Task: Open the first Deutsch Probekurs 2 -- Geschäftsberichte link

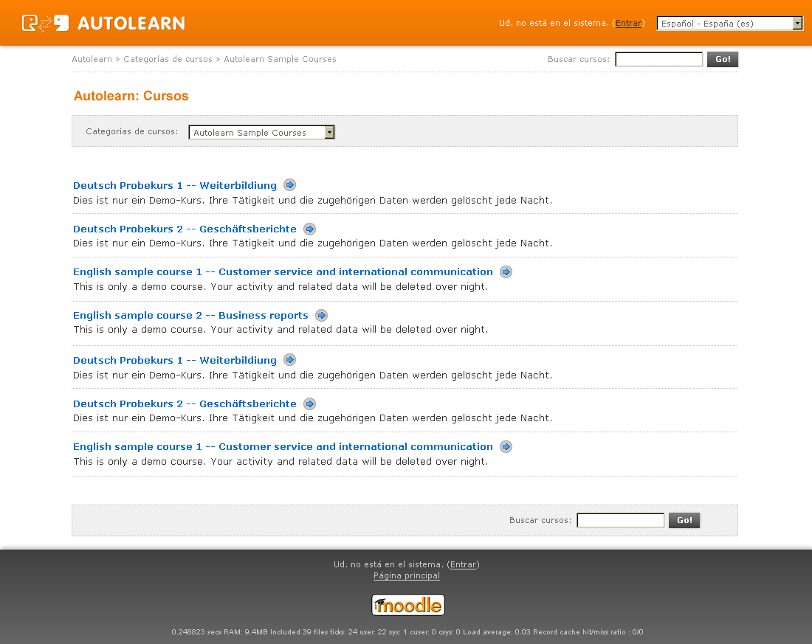Action: (x=185, y=229)
